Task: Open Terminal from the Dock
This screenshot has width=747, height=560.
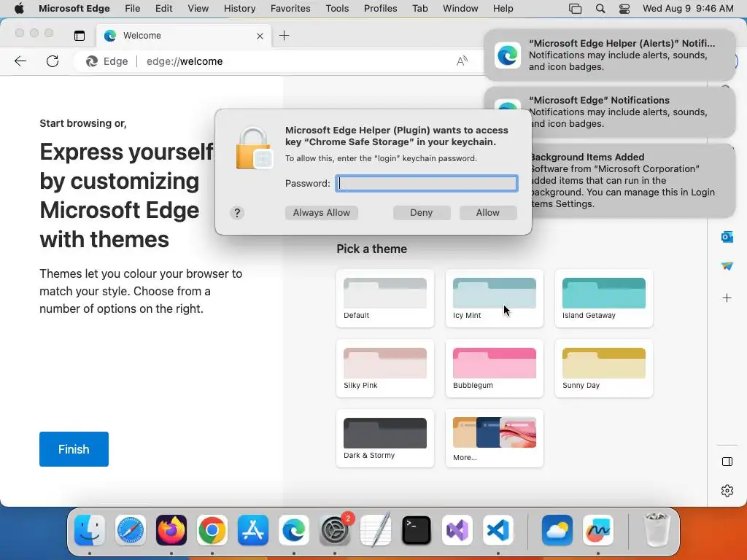Action: click(x=417, y=530)
